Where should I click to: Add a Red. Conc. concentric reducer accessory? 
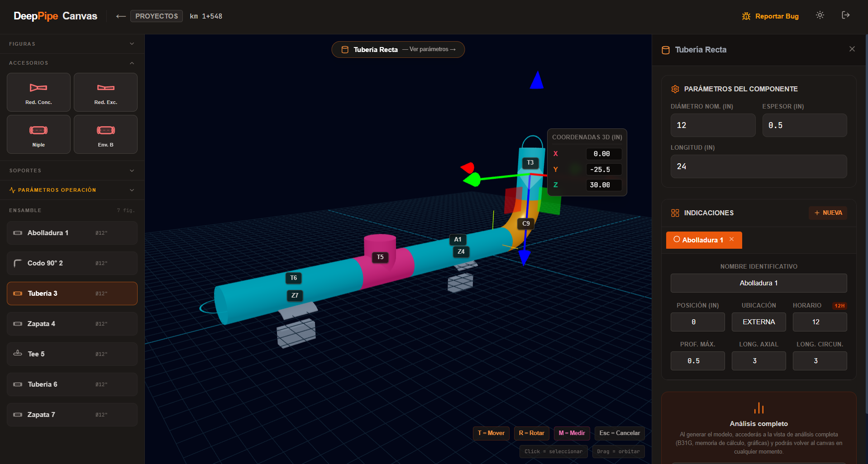point(38,92)
